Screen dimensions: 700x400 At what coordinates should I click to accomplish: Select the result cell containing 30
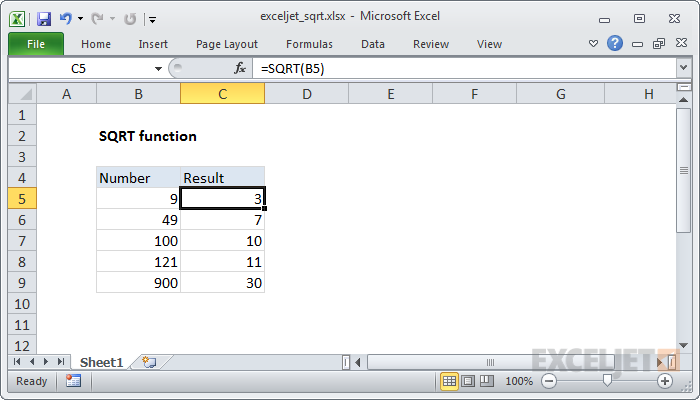pyautogui.click(x=222, y=283)
